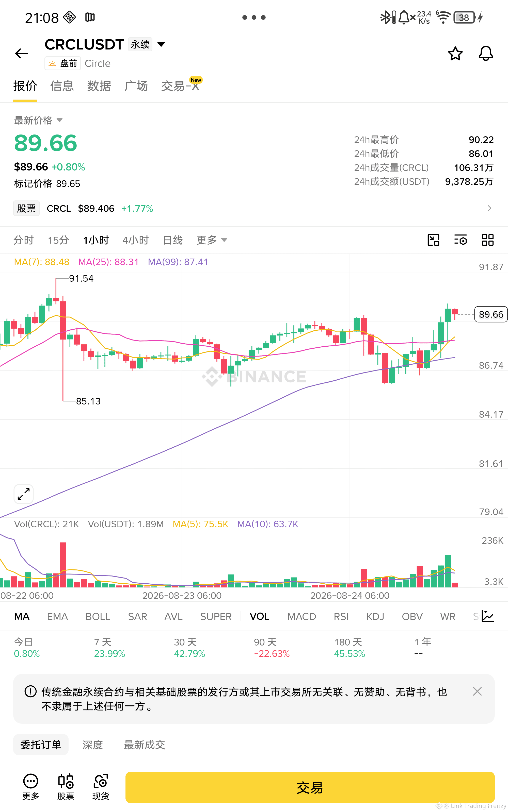Tap the Wi-Fi status bar icon
The width and height of the screenshot is (508, 812).
(443, 17)
